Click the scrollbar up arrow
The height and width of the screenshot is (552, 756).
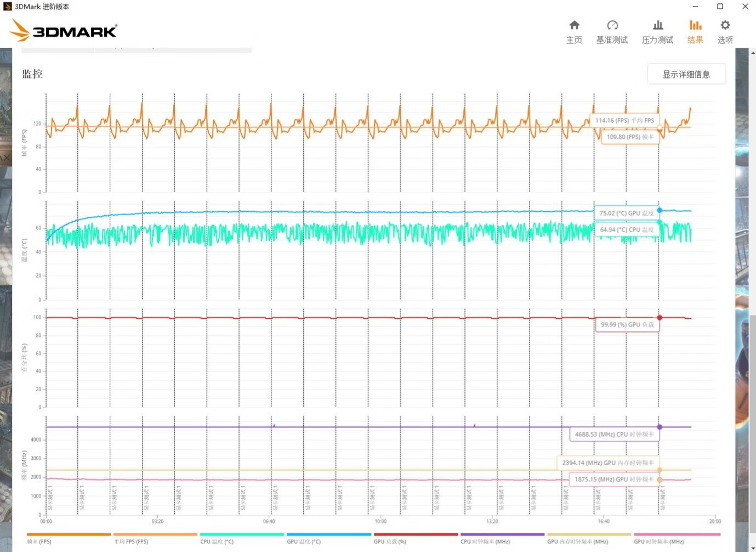[x=753, y=54]
